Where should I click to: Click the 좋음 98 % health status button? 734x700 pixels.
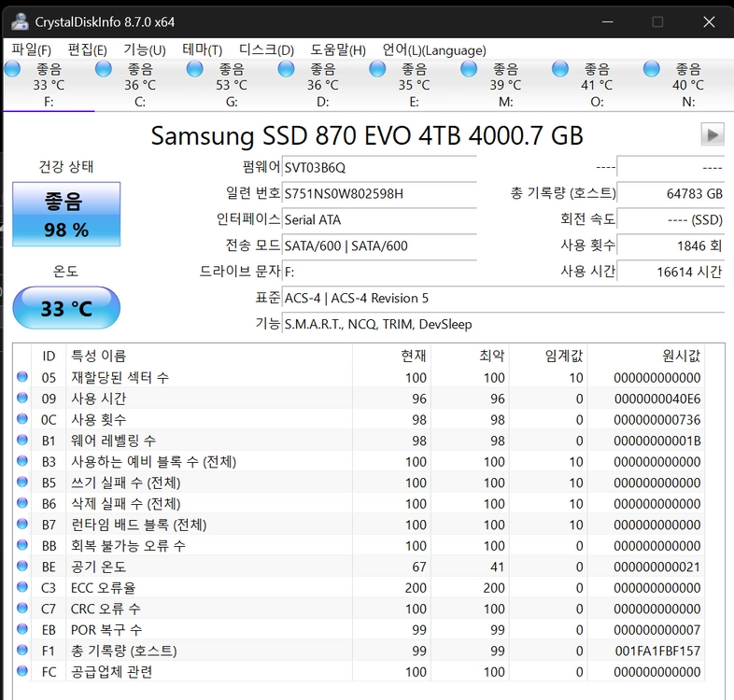click(66, 215)
